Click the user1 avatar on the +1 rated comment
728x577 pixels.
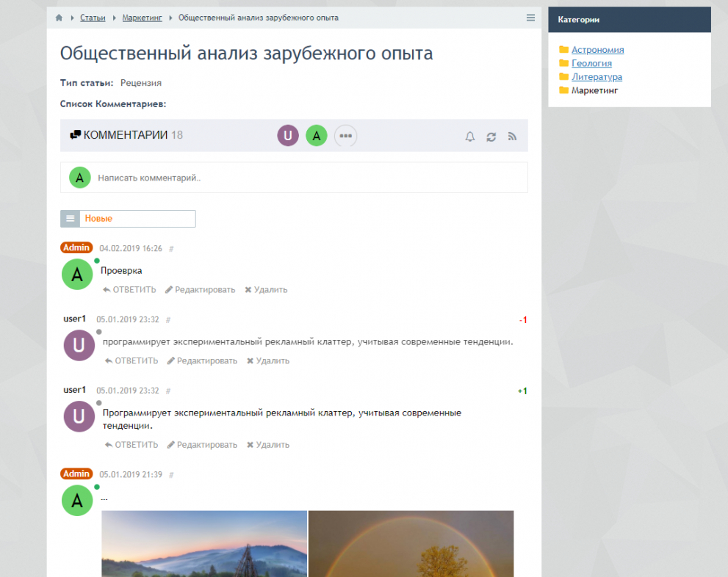79,416
